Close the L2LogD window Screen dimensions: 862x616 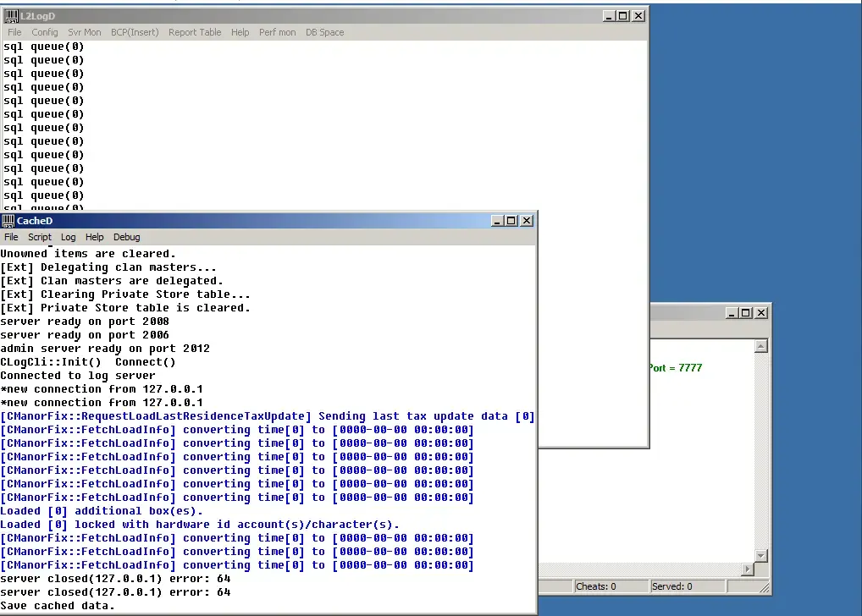point(638,16)
